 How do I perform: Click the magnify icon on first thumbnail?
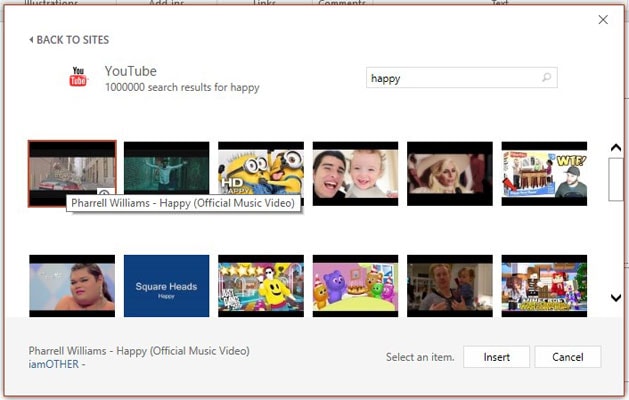coord(104,192)
